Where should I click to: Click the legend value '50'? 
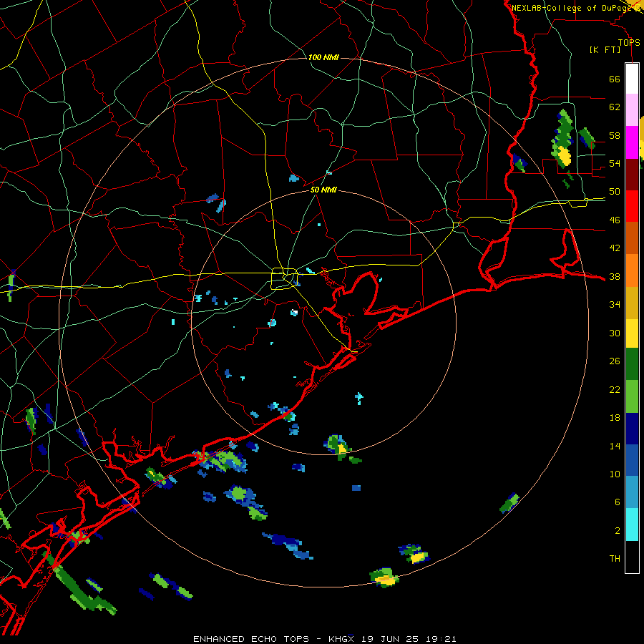pyautogui.click(x=615, y=192)
